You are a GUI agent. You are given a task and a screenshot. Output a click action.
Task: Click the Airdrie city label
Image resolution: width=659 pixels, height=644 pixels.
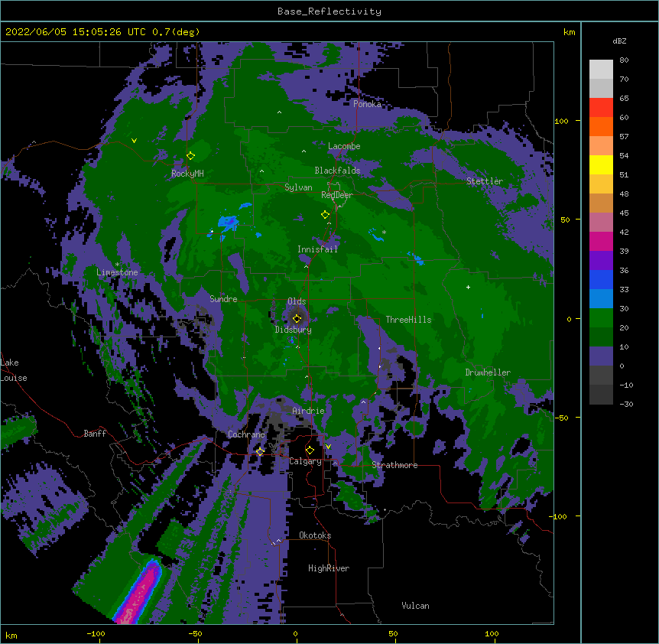click(x=309, y=411)
